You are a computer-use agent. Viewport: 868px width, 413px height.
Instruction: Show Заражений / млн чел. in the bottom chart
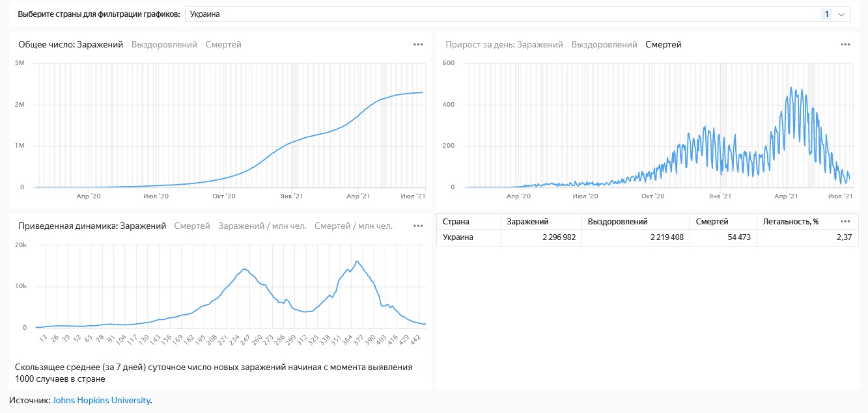point(262,226)
